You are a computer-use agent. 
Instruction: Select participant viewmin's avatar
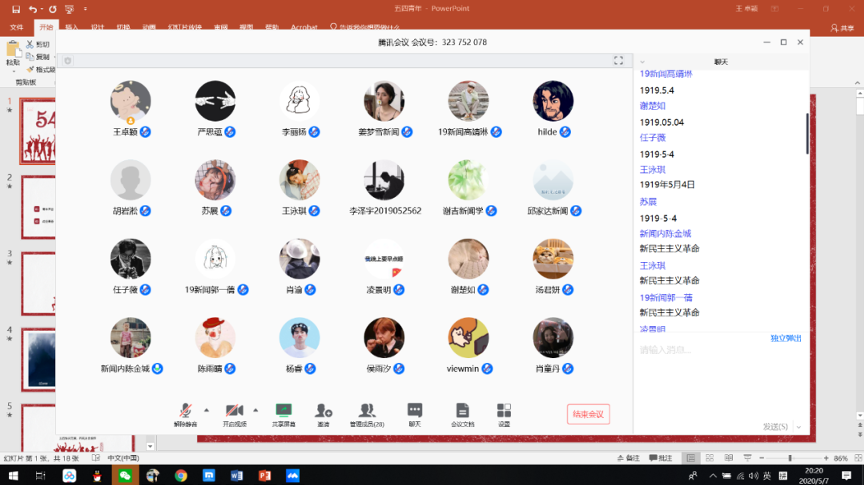coord(468,337)
